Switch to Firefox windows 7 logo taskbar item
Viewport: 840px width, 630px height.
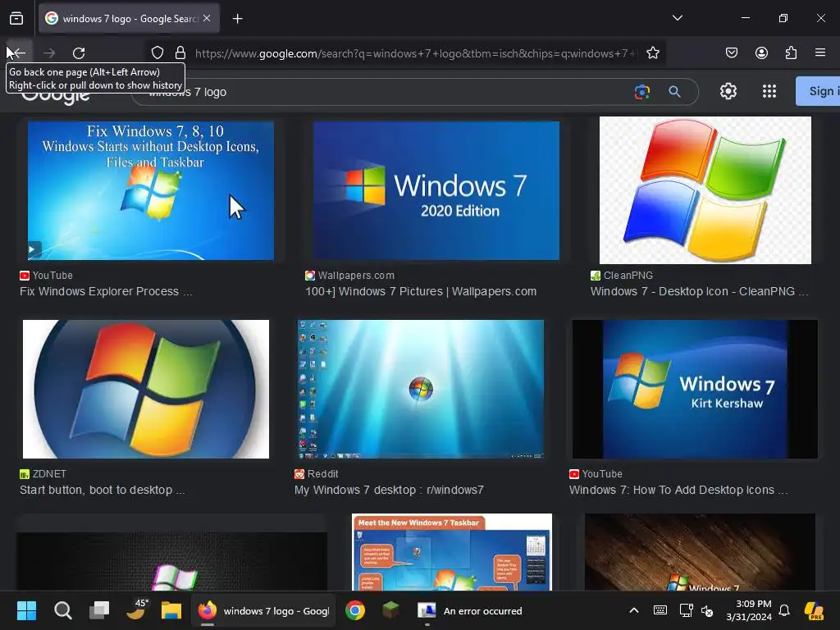(263, 610)
